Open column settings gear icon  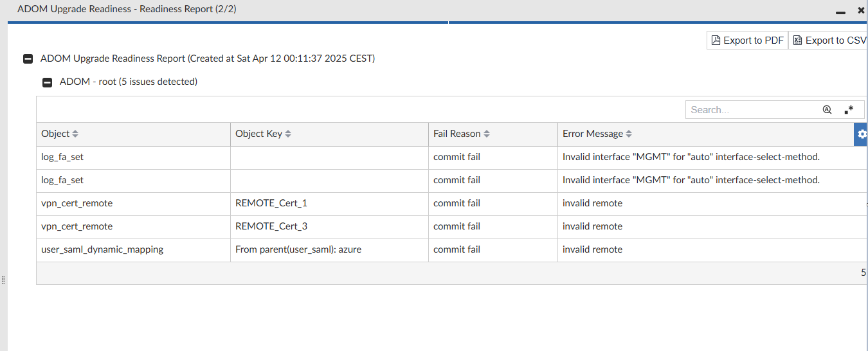[862, 134]
